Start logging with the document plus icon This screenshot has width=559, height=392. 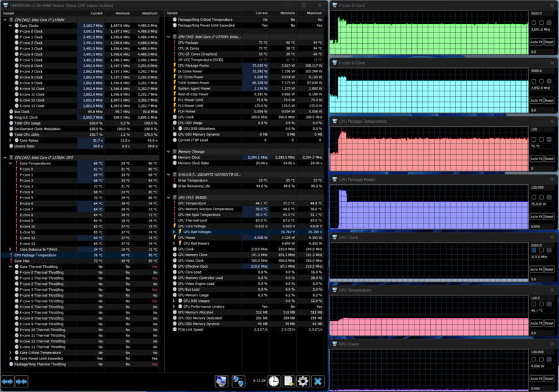(288, 382)
